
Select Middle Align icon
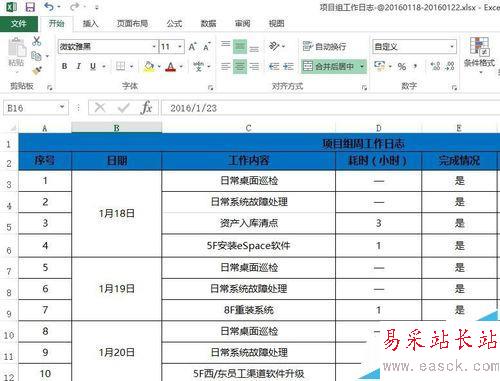tap(240, 46)
